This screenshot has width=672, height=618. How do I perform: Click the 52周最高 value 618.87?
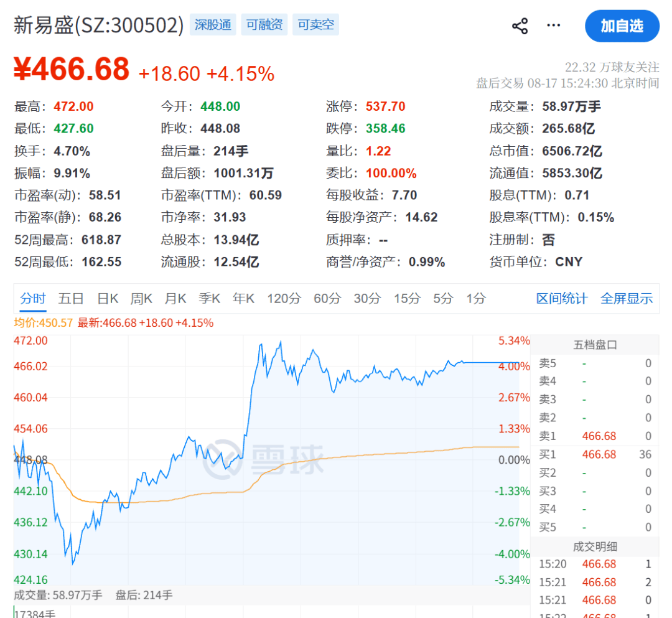tap(101, 240)
